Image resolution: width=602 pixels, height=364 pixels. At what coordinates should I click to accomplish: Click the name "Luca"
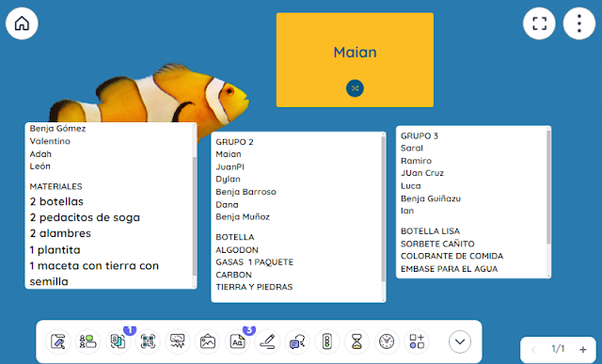pyautogui.click(x=411, y=186)
